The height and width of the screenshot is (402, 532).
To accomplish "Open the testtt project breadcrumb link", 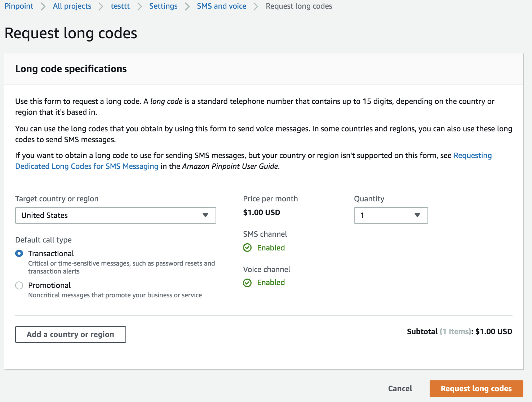I will tap(120, 6).
